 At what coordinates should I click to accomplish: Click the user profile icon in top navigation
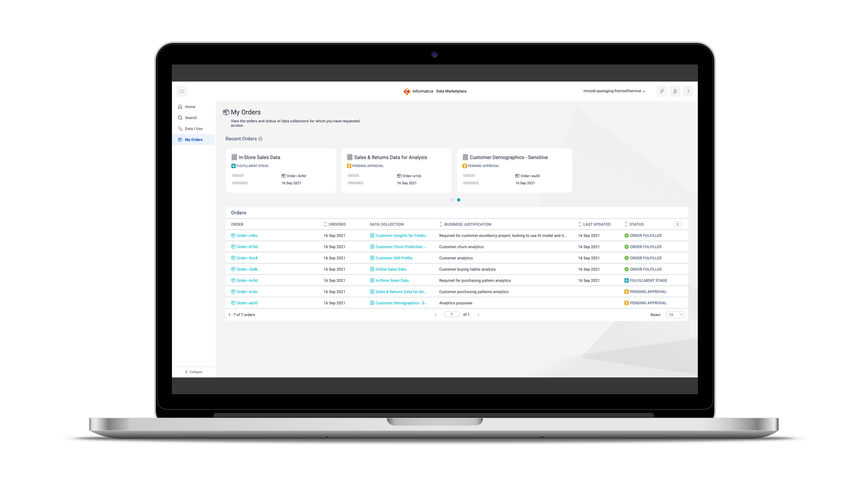point(674,91)
